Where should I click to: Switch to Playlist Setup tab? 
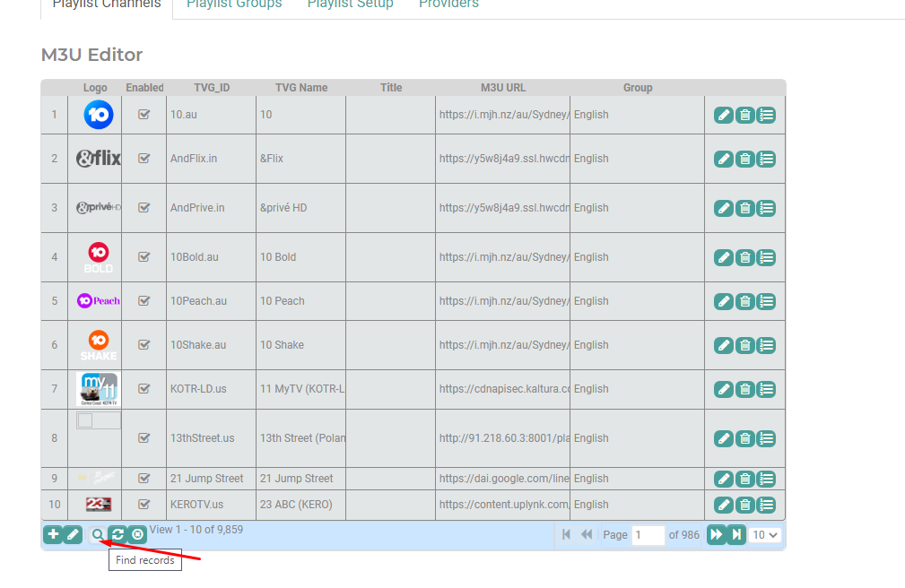point(351,4)
